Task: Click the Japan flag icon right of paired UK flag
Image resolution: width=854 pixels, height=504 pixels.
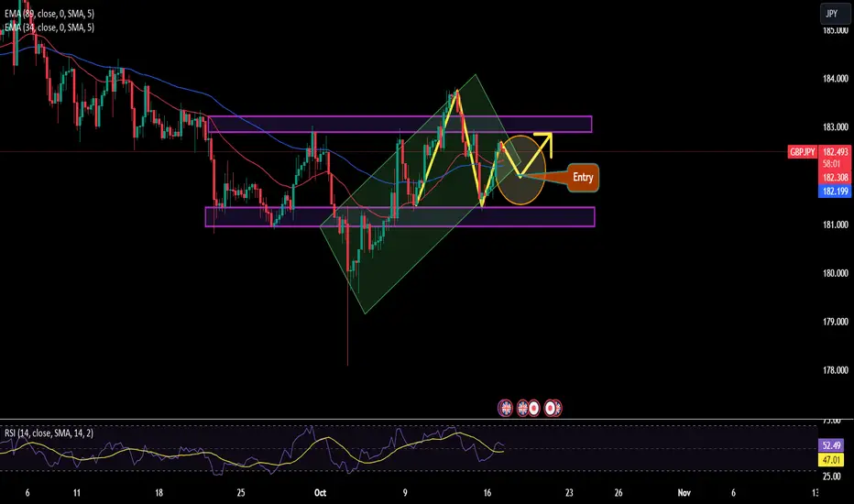Action: (533, 408)
